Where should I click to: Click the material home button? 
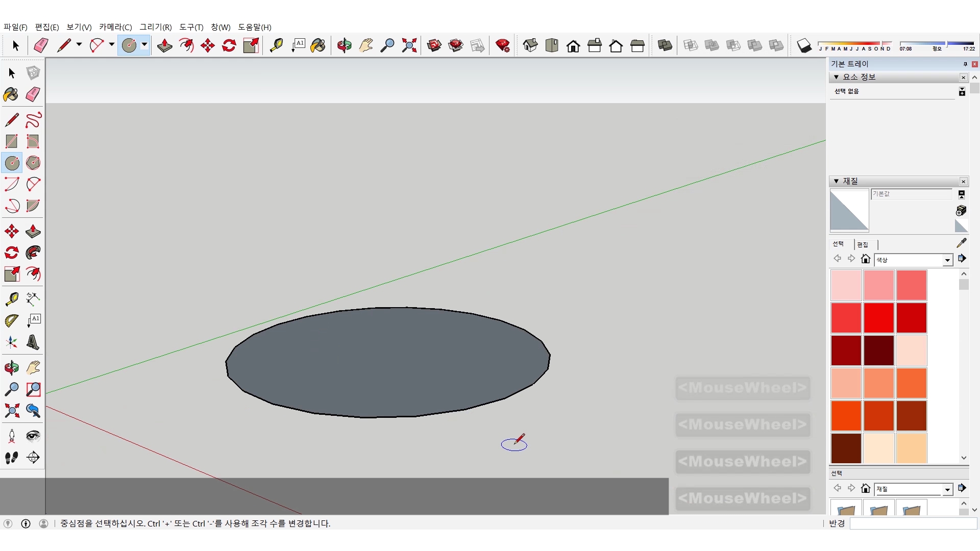coord(865,259)
